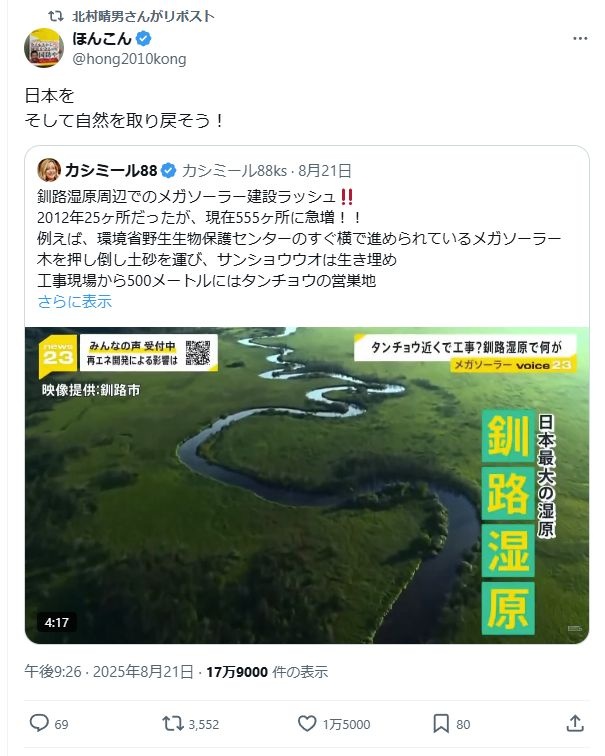Screen dimensions: 605x756
Task: Click ほんこん profile avatar
Action: pos(44,48)
